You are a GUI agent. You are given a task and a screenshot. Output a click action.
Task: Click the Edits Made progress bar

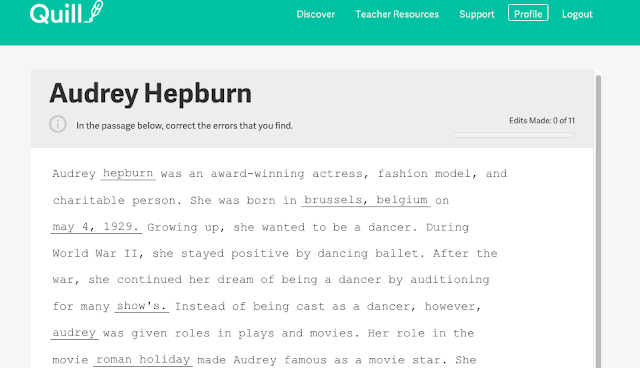click(513, 135)
